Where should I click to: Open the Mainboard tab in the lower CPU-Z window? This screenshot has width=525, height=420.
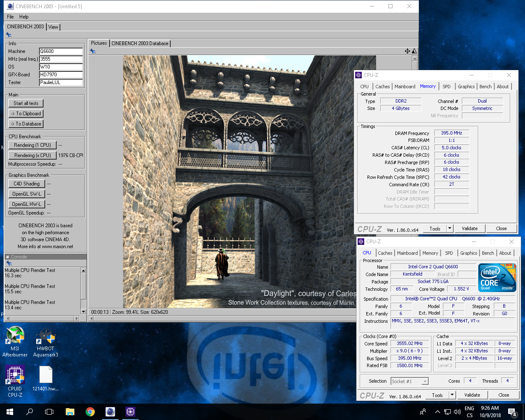pyautogui.click(x=407, y=253)
